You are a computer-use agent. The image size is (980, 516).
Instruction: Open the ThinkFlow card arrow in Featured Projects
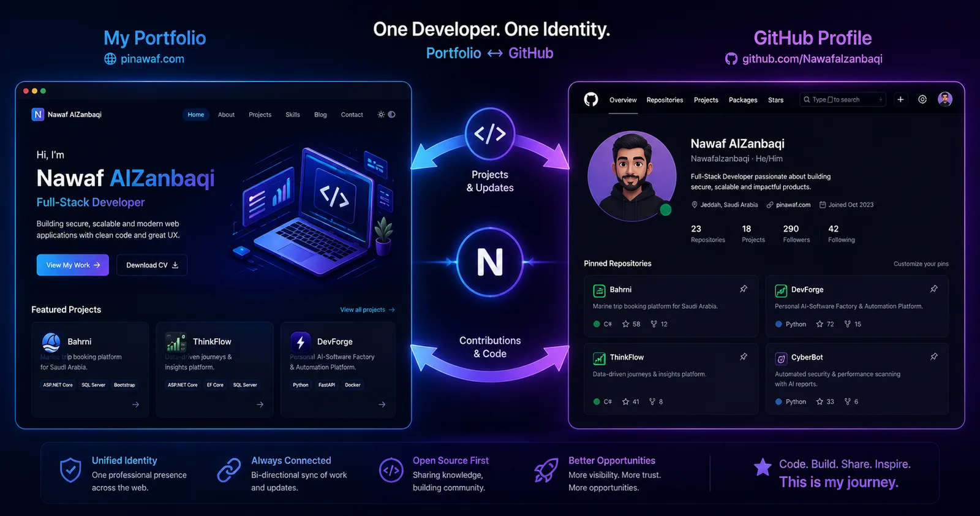[260, 404]
